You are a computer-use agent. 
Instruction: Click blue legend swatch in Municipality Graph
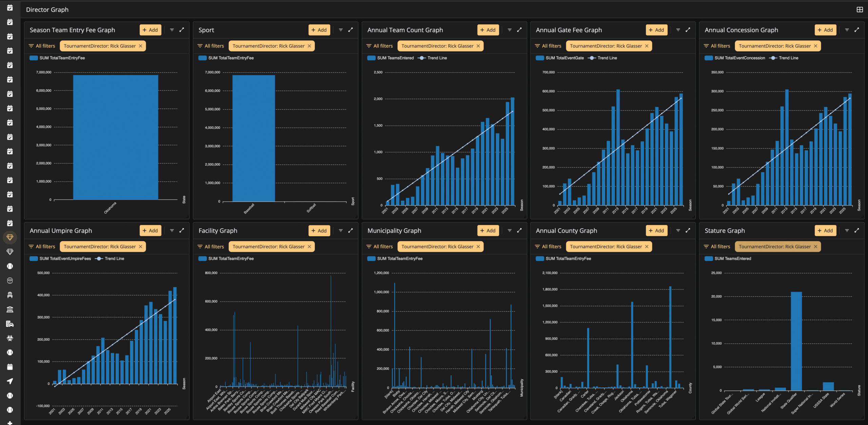pos(371,259)
